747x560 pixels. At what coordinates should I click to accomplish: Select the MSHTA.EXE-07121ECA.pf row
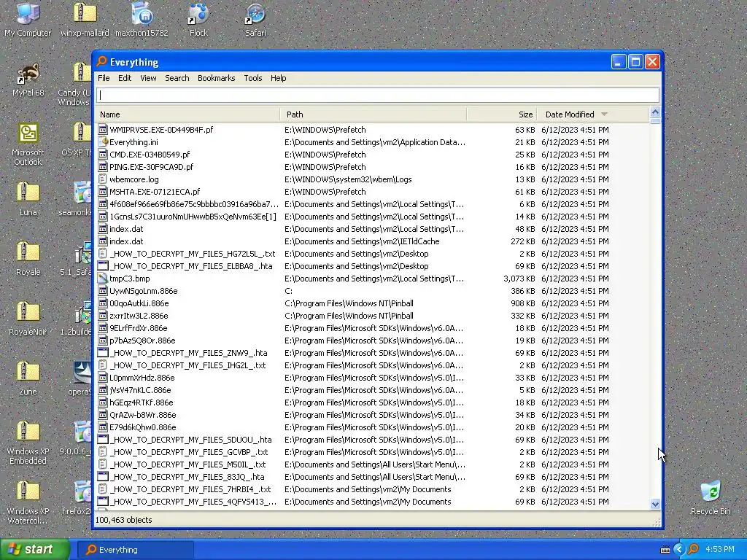coord(373,192)
